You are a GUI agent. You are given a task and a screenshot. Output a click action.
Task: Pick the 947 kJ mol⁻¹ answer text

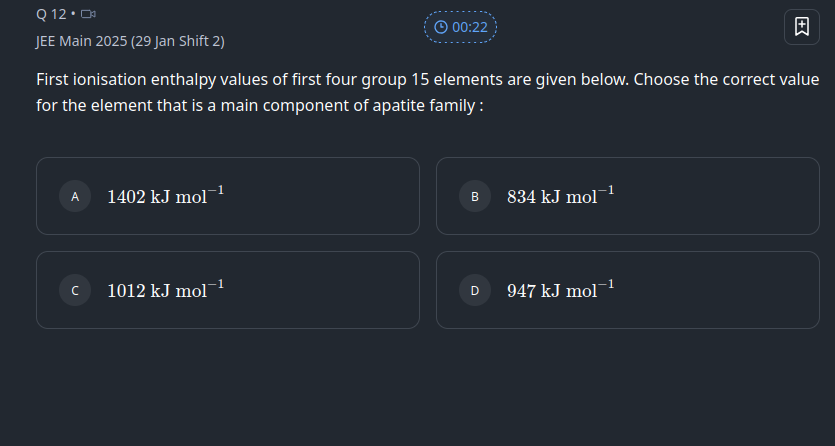(x=560, y=290)
